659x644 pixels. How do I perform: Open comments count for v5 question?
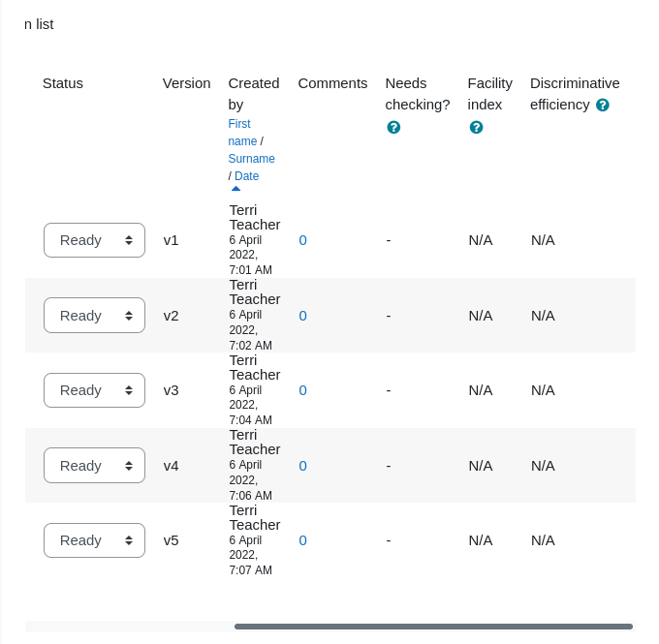302,540
